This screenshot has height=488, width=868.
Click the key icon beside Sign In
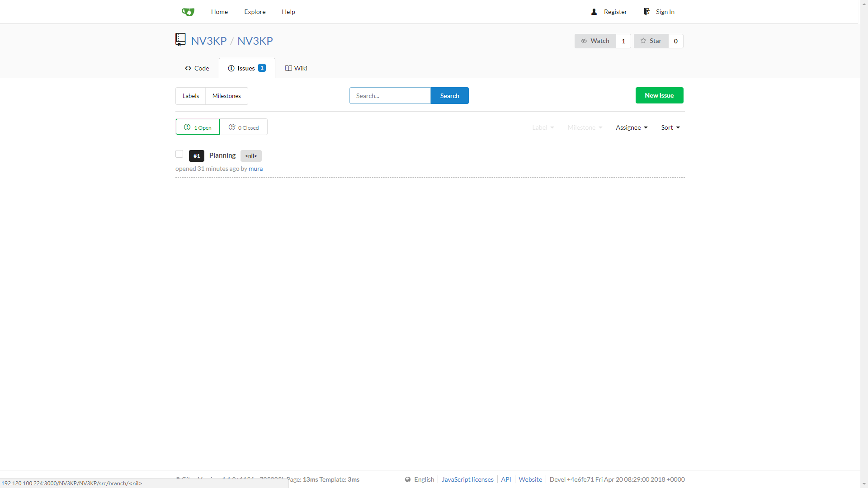646,11
